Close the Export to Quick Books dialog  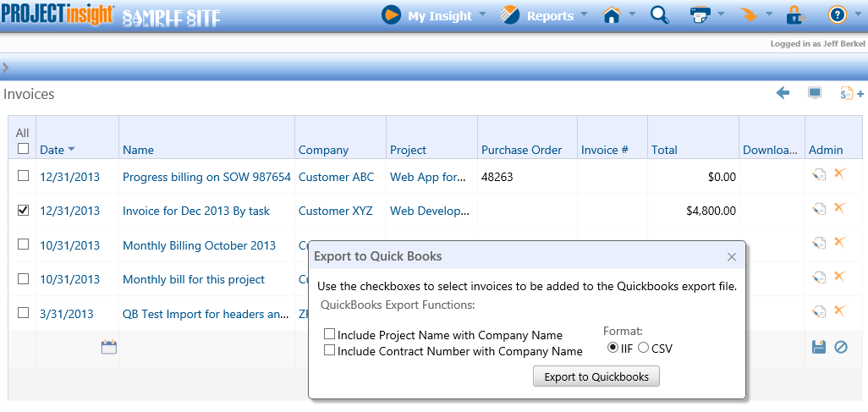tap(732, 257)
